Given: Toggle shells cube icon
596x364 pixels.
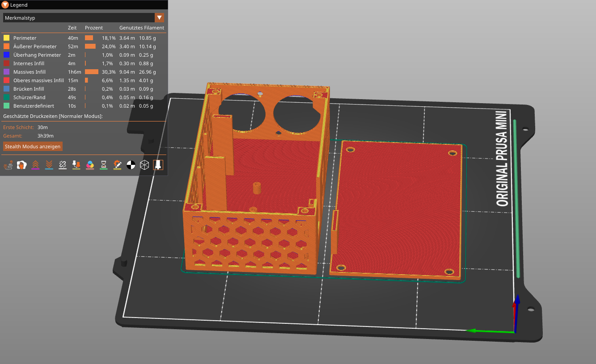Looking at the screenshot, I should point(144,165).
